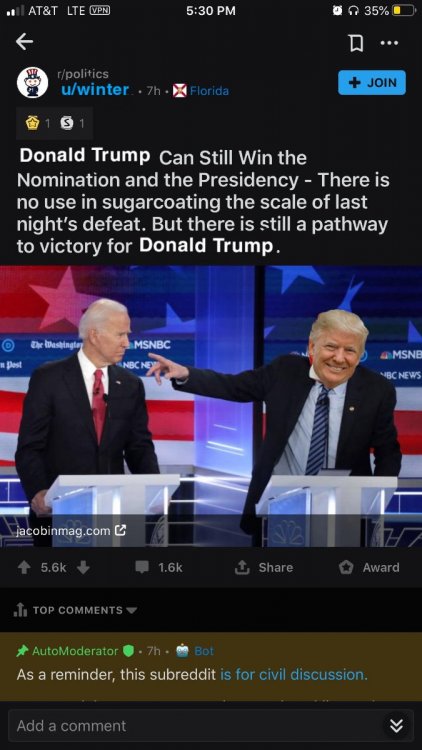The image size is (422, 750).
Task: Open the three-dot overflow menu
Action: (389, 43)
